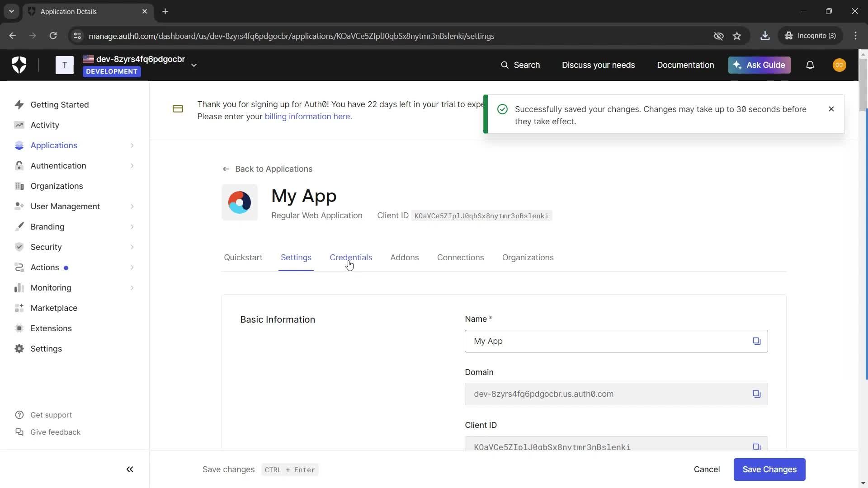
Task: Switch to the Quickstart tab
Action: (243, 258)
